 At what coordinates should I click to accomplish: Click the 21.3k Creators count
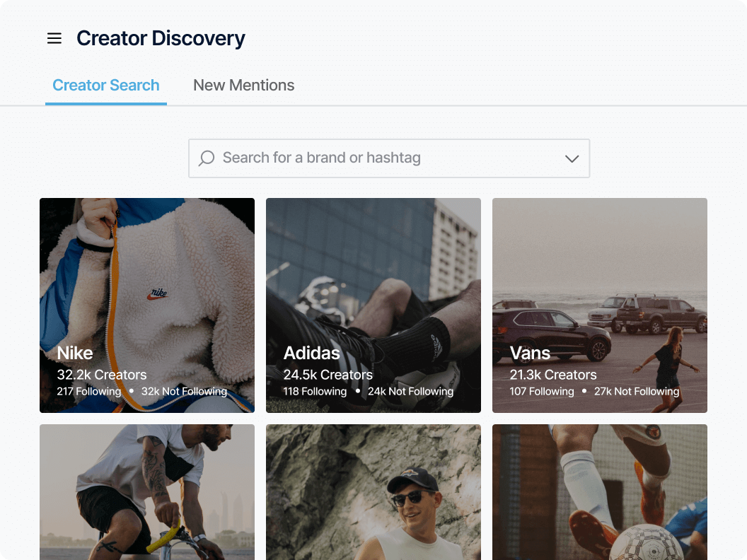coord(552,375)
